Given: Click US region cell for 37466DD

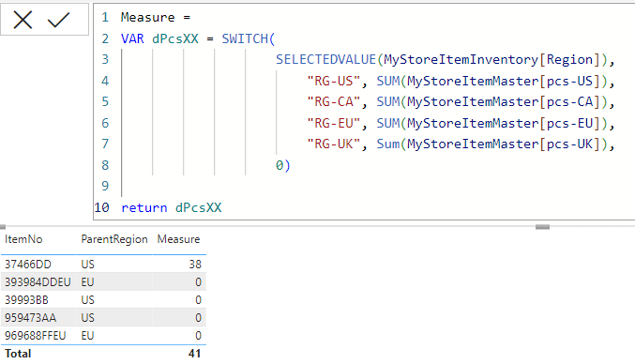Looking at the screenshot, I should point(87,265).
